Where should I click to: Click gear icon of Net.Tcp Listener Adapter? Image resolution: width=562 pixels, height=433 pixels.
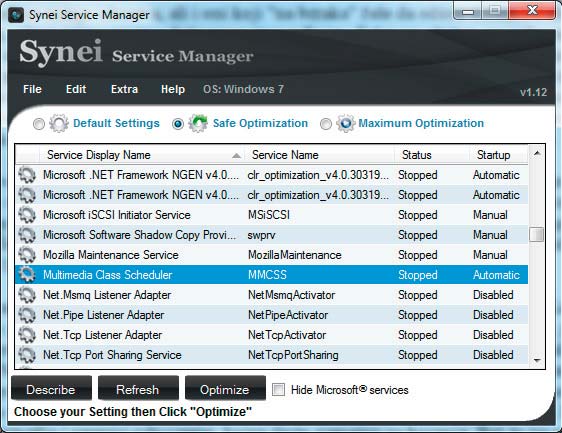click(x=27, y=335)
